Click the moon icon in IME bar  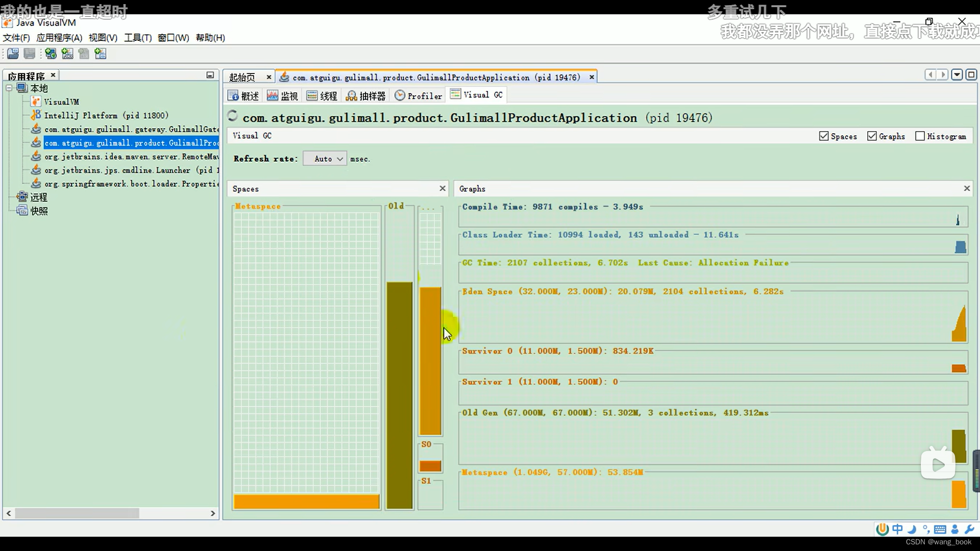pos(913,529)
